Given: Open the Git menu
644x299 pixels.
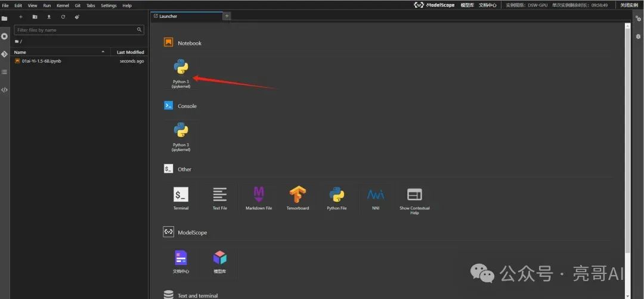Looking at the screenshot, I should tap(78, 5).
